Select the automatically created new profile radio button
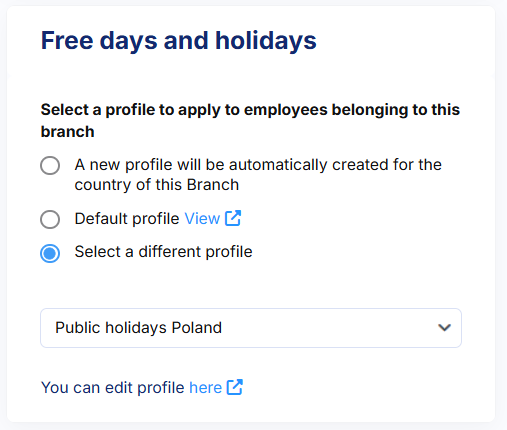Viewport: 507px width, 430px height. point(50,165)
